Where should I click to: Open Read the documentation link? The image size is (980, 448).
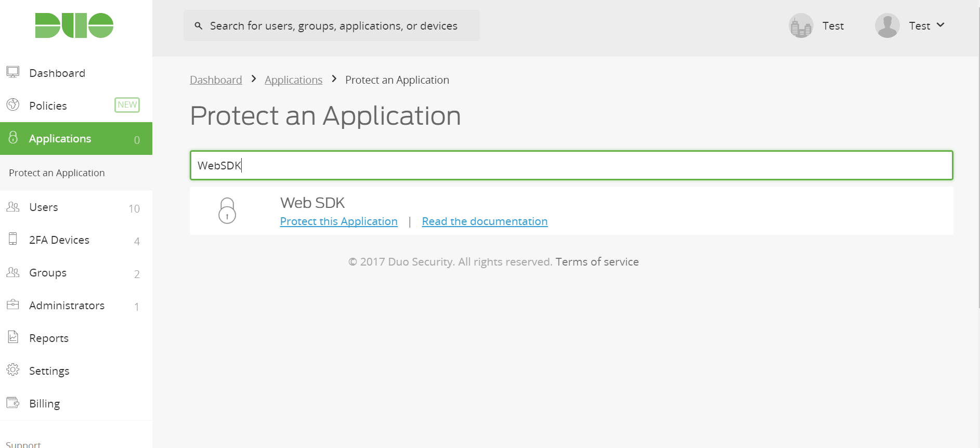point(485,221)
